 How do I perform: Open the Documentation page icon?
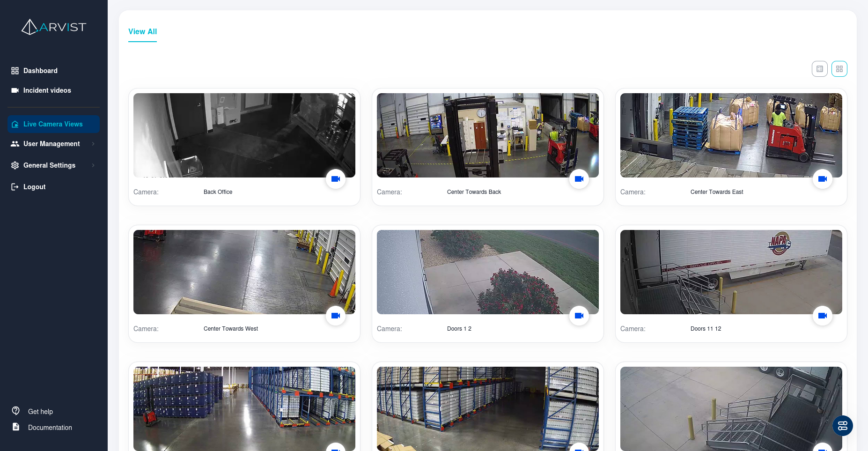[x=15, y=427]
